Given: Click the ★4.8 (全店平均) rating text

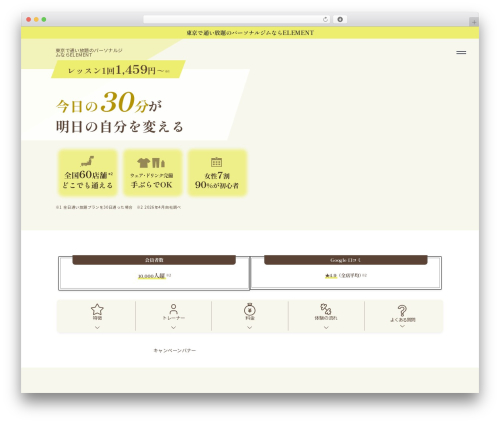Looking at the screenshot, I should pos(346,276).
